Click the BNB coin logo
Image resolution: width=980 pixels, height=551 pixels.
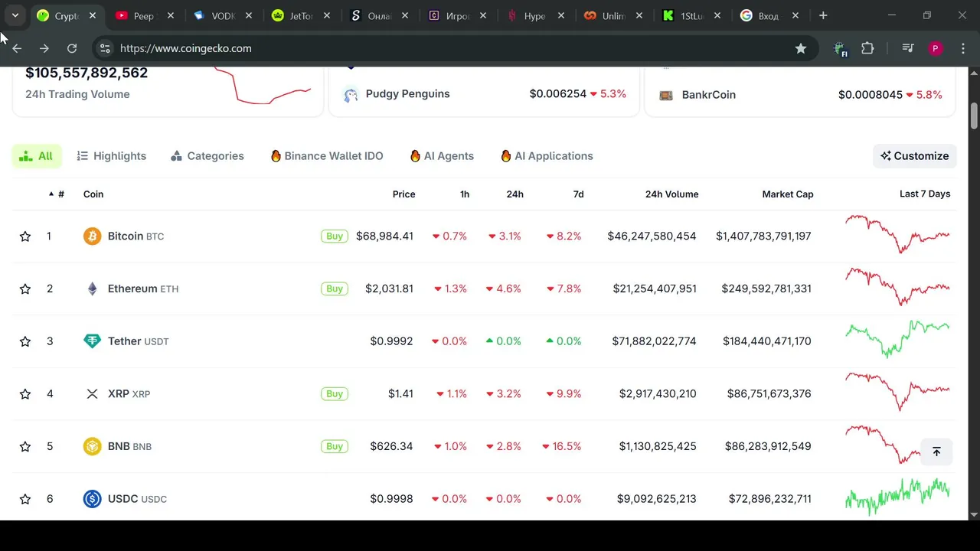pyautogui.click(x=92, y=446)
